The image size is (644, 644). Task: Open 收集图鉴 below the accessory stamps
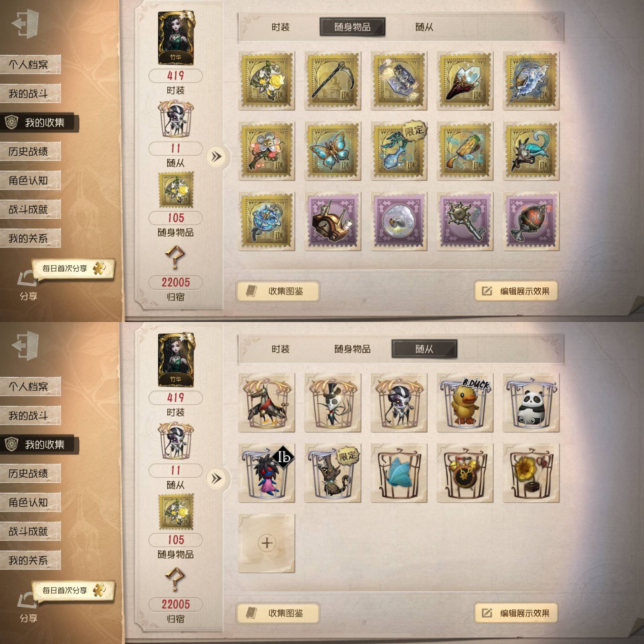(x=278, y=291)
